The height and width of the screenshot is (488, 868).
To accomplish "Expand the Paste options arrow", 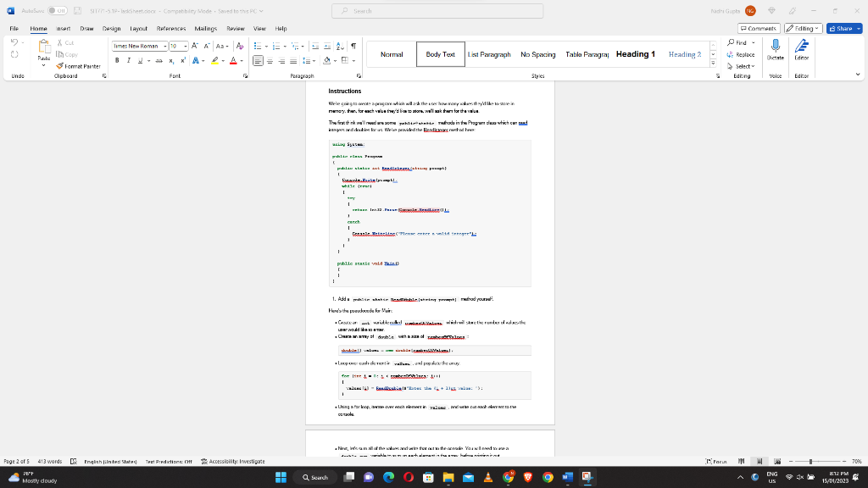I will 44,65.
